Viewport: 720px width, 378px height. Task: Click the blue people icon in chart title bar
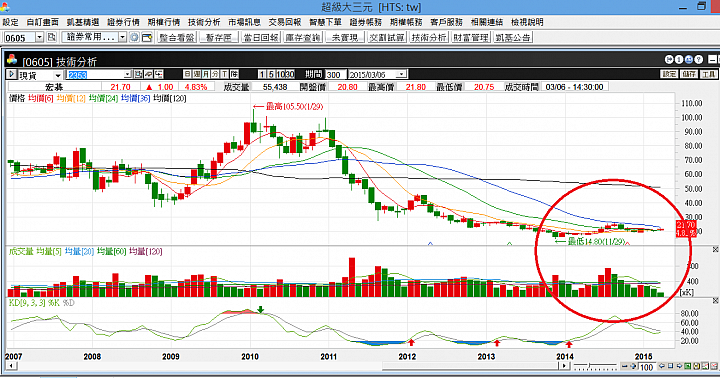pyautogui.click(x=689, y=60)
